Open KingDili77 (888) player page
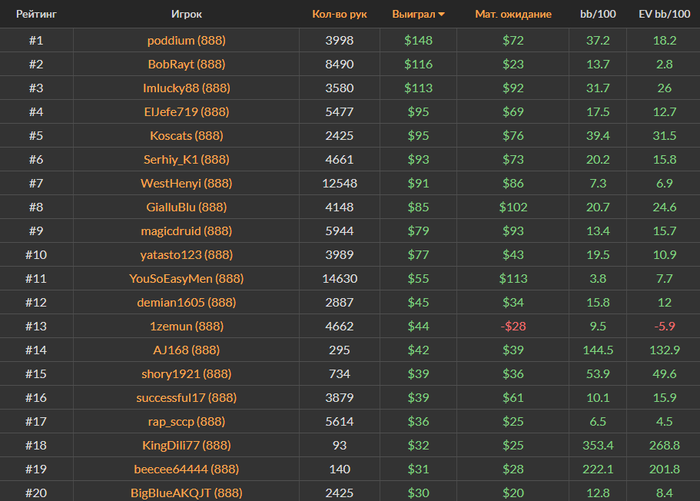Viewport: 700px width, 501px height. click(x=187, y=445)
